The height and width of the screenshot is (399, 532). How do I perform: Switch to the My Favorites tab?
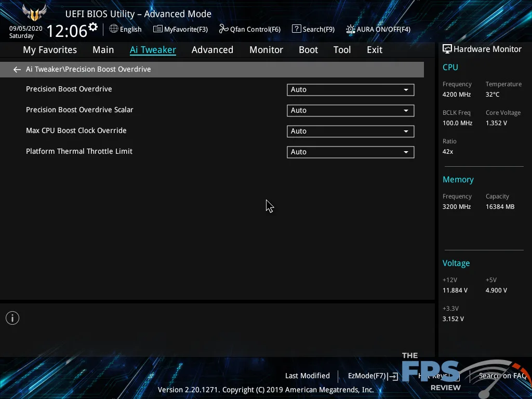[50, 50]
